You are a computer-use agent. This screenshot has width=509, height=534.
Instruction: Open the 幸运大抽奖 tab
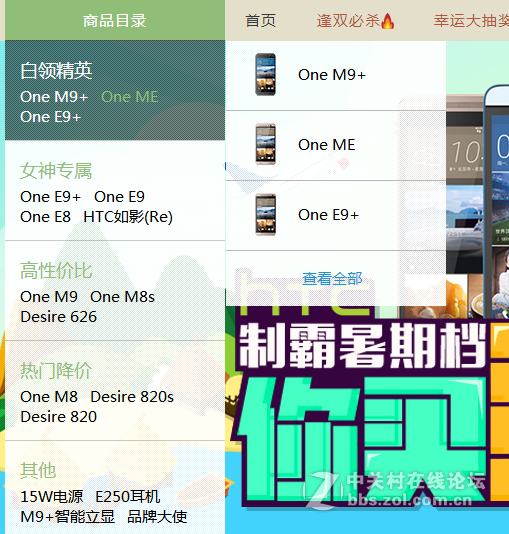471,21
